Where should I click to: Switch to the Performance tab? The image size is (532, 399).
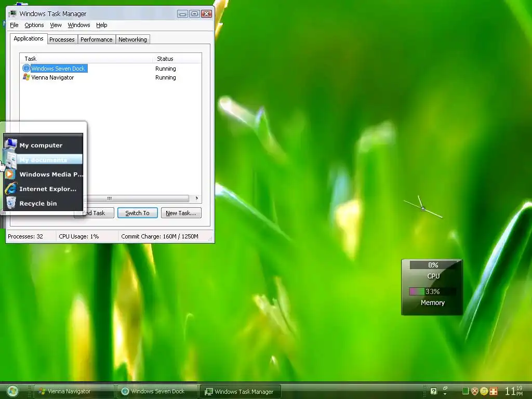click(x=96, y=39)
